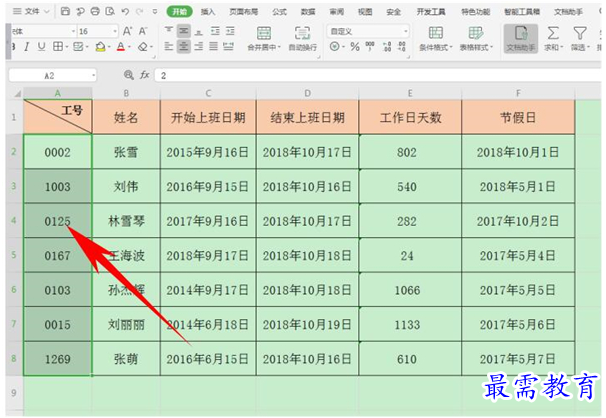The height and width of the screenshot is (418, 606).
Task: Switch to the 页面布局 tab
Action: point(243,12)
